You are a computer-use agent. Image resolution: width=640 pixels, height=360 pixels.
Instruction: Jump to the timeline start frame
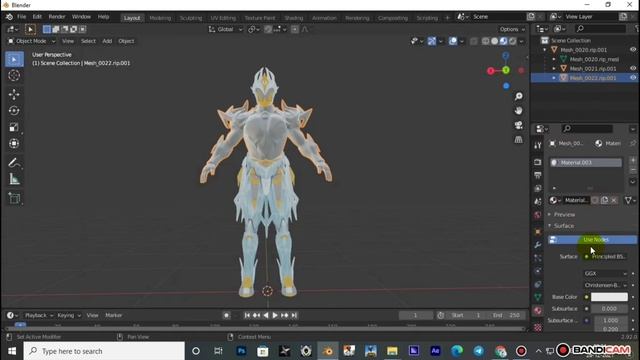pyautogui.click(x=247, y=315)
